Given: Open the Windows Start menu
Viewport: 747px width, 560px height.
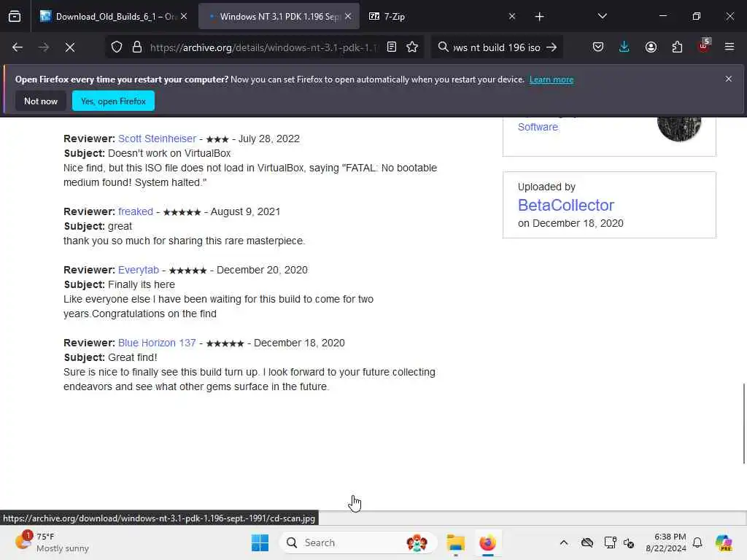Looking at the screenshot, I should (260, 542).
